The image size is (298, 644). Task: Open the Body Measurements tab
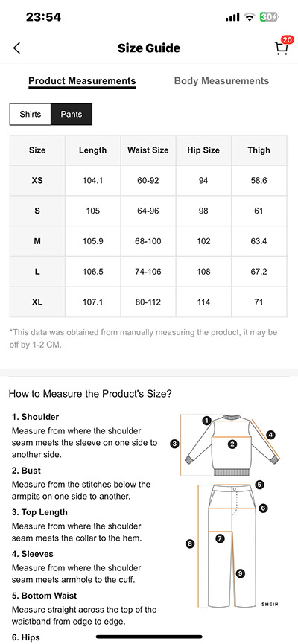click(x=221, y=81)
